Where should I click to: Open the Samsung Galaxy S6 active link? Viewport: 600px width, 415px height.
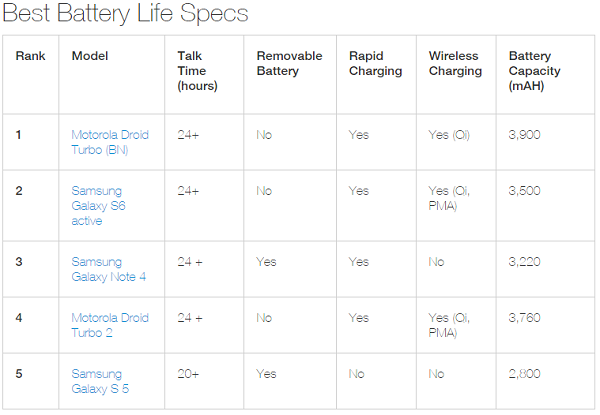pos(98,206)
